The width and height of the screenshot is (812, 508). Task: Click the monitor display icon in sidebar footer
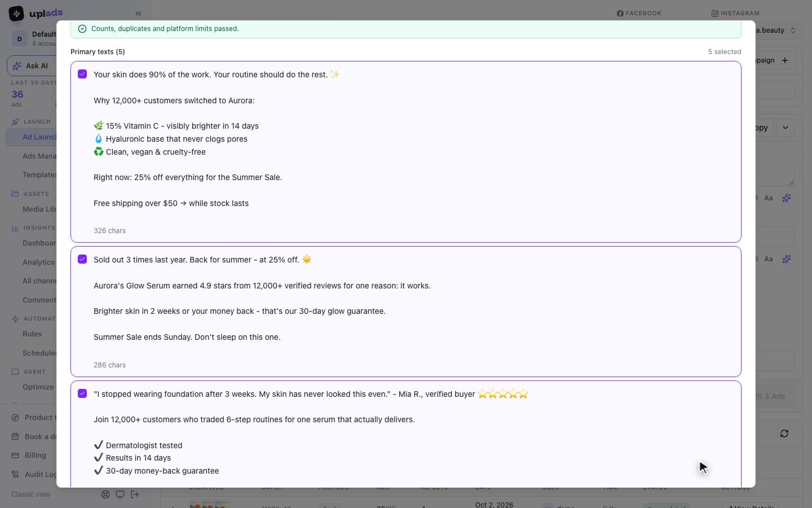point(120,494)
